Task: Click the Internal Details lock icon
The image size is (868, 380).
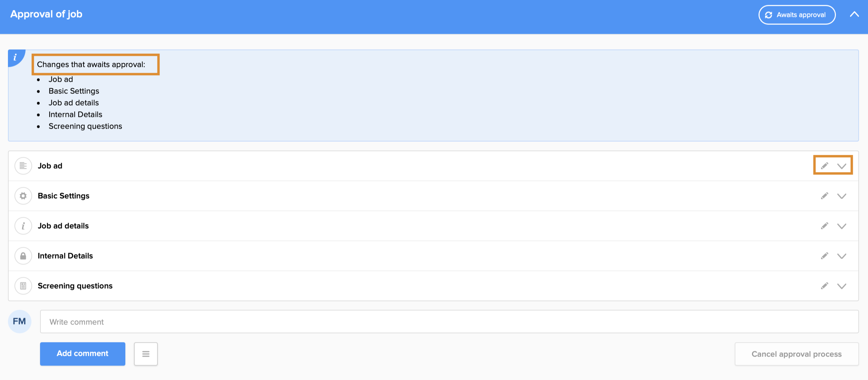Action: (23, 256)
